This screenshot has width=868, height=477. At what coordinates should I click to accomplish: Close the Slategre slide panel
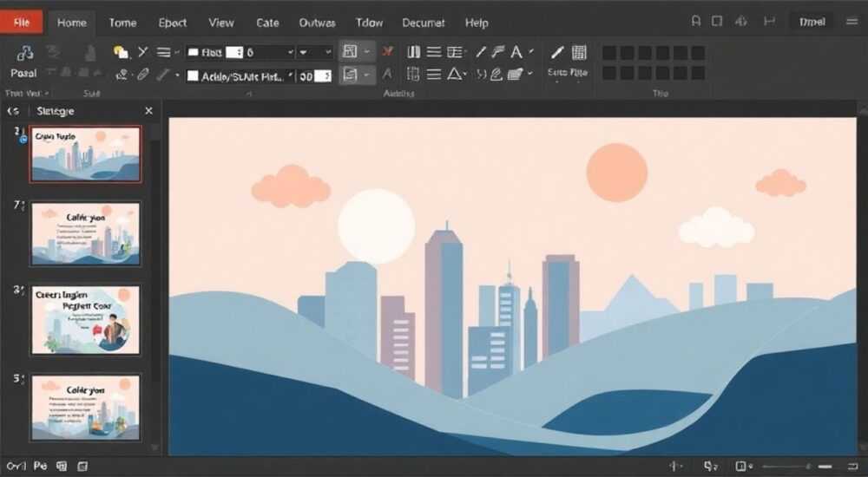click(x=148, y=111)
